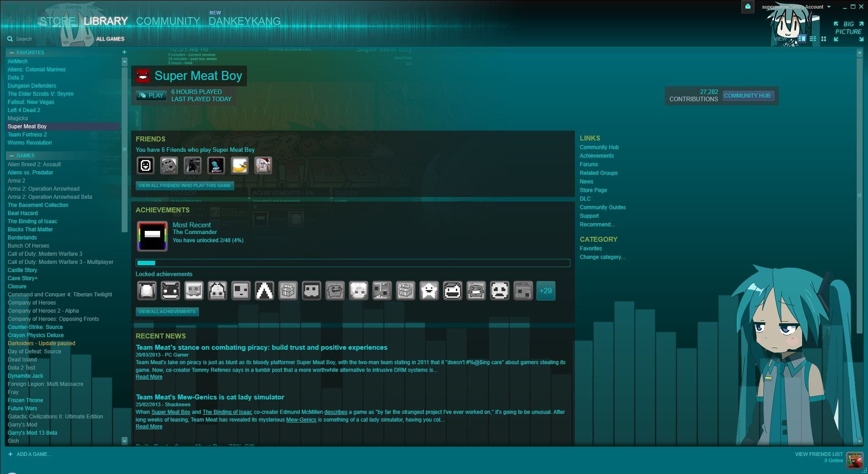Click main panel scroll up arrow
Viewport: 868px width, 474px height.
859,53
